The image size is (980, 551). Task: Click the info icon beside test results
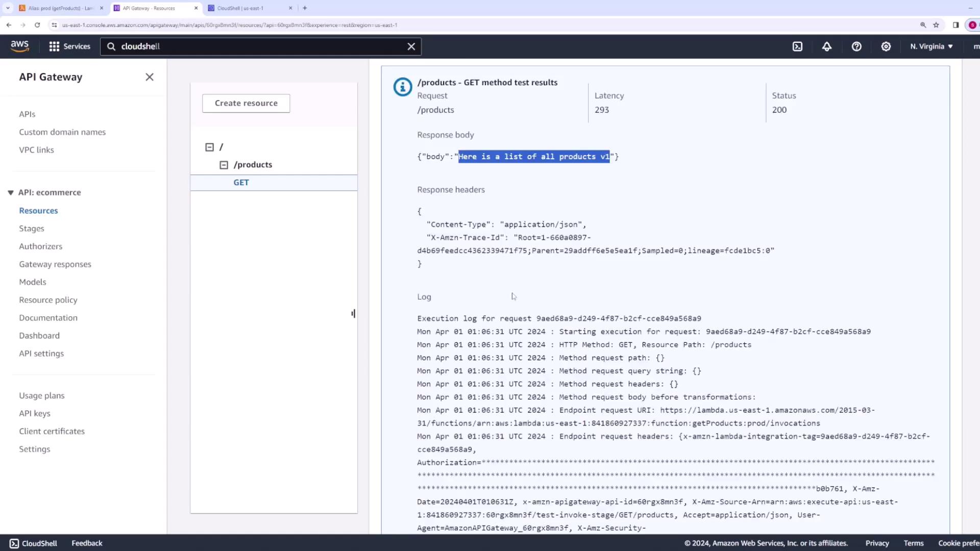(402, 87)
